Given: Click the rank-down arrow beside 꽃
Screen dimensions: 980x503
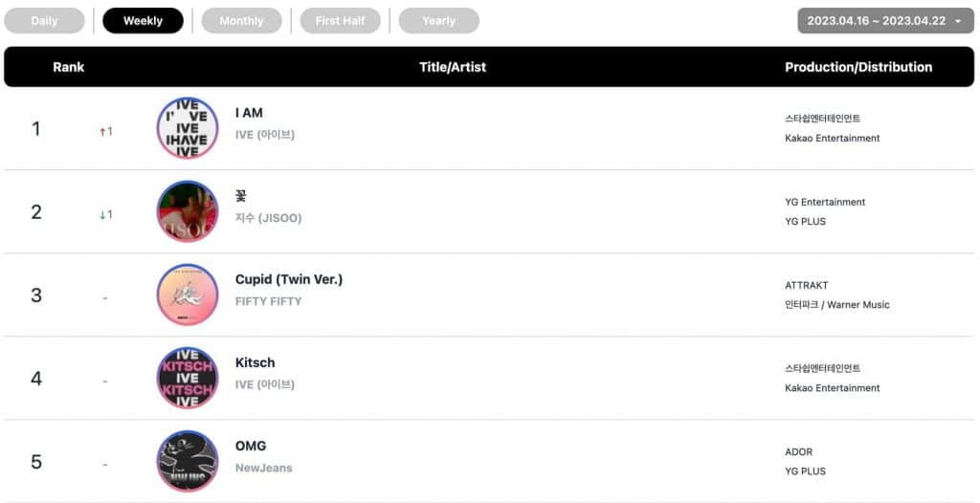Looking at the screenshot, I should (x=102, y=215).
